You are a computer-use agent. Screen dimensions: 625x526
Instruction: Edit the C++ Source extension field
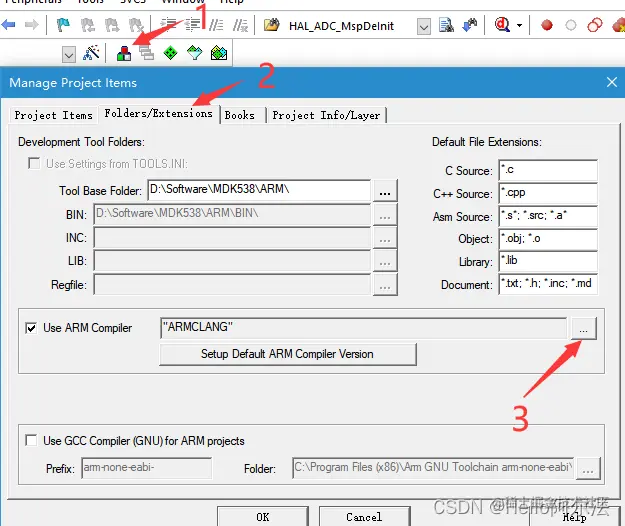pyautogui.click(x=548, y=193)
